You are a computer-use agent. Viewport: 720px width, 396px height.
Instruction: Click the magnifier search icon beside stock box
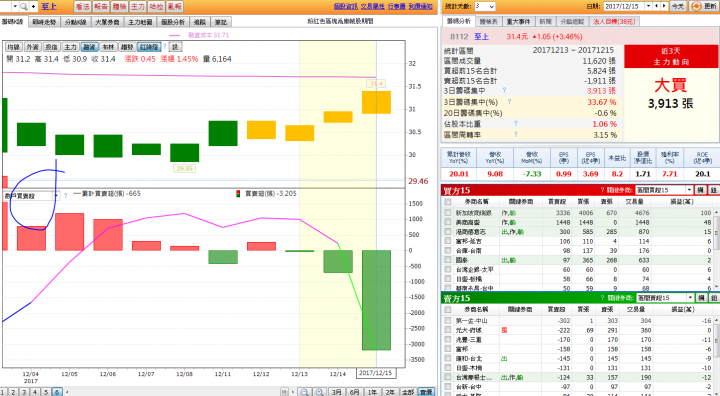point(23,6)
